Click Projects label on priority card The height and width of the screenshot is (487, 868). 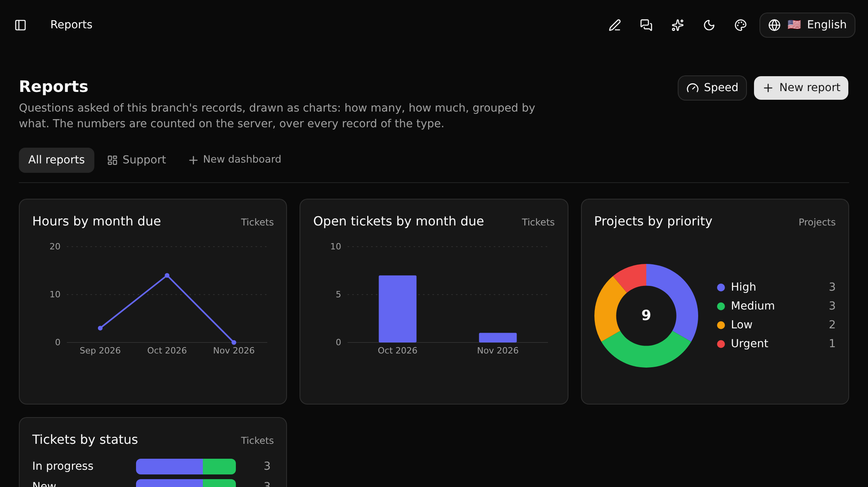point(817,222)
